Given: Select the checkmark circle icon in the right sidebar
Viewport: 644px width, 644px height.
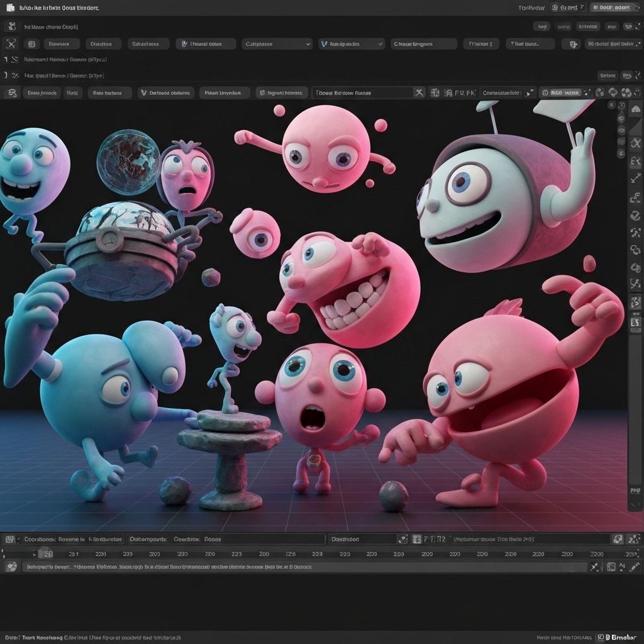Looking at the screenshot, I should pyautogui.click(x=635, y=216).
